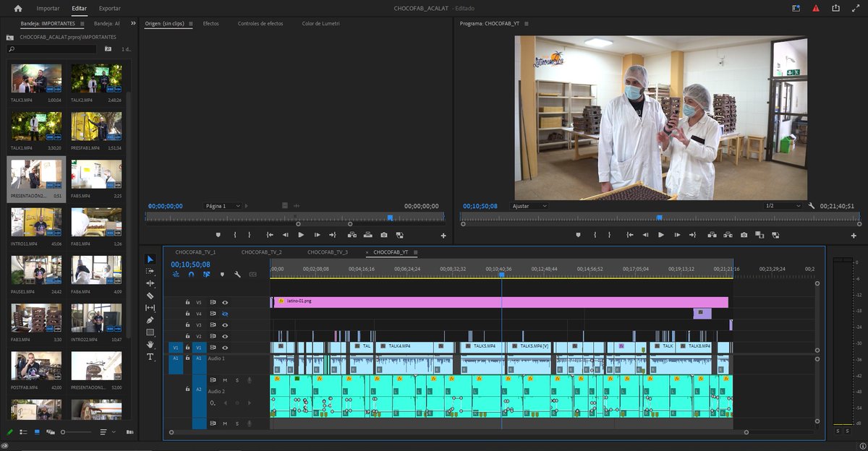Open the Página 1 dropdown in Source monitor
This screenshot has width=868, height=451.
tap(224, 206)
